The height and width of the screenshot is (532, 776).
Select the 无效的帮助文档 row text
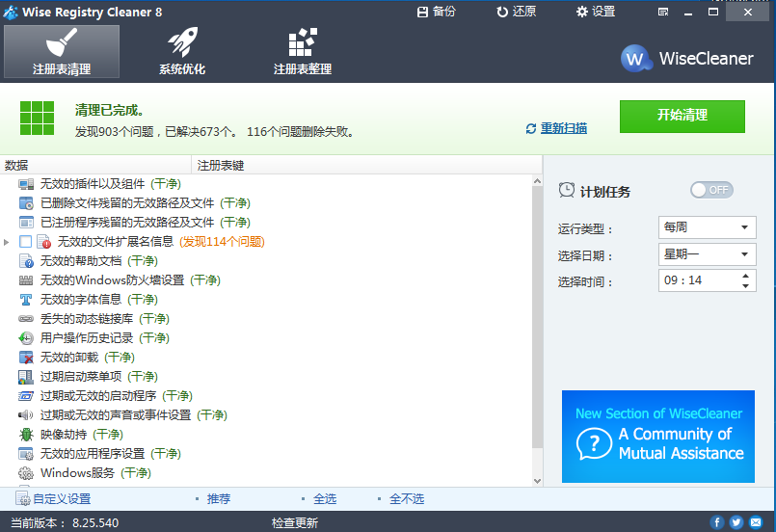coord(81,261)
